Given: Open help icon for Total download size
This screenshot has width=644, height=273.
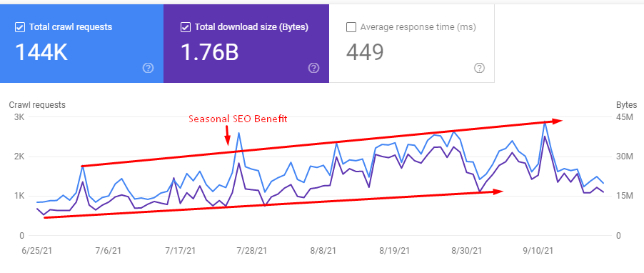Looking at the screenshot, I should (x=313, y=69).
